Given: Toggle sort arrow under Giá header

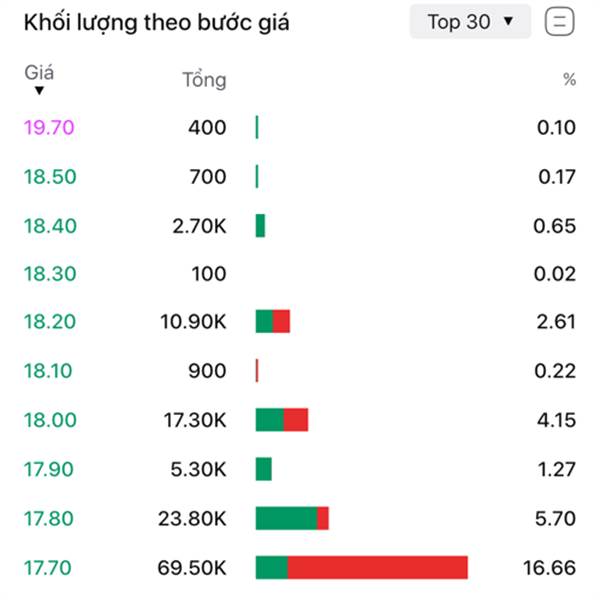Looking at the screenshot, I should (39, 91).
